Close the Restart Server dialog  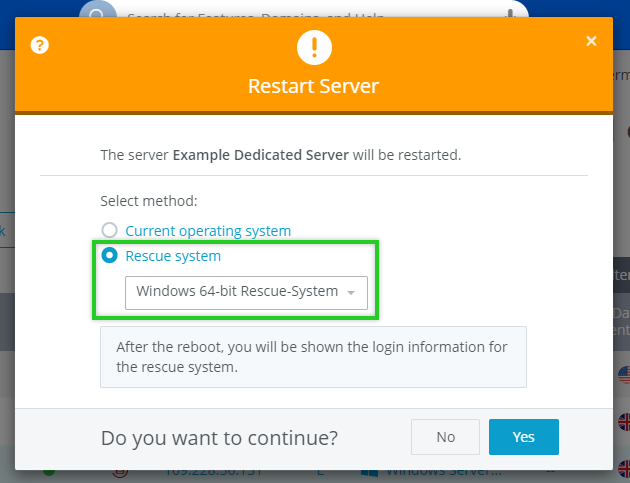tap(591, 41)
